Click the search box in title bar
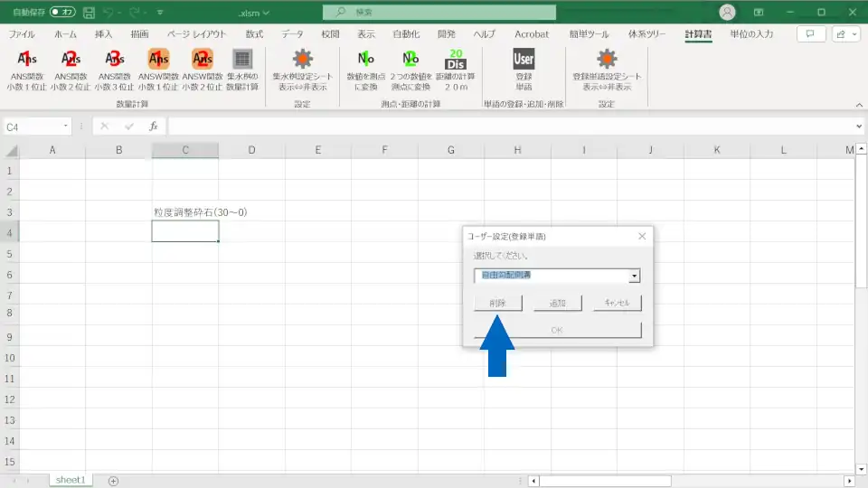868x488 pixels. click(440, 13)
